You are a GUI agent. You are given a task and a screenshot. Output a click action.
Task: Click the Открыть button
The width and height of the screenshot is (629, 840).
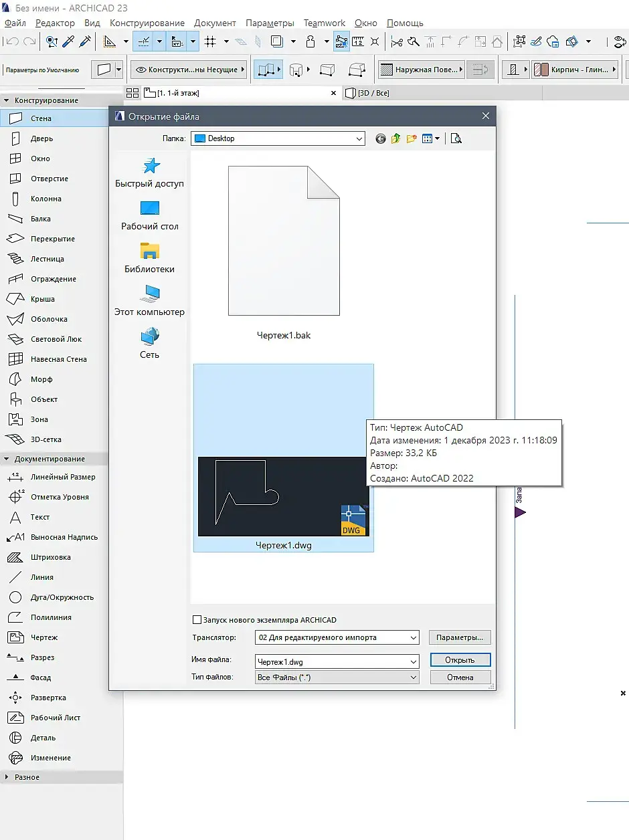pyautogui.click(x=460, y=659)
